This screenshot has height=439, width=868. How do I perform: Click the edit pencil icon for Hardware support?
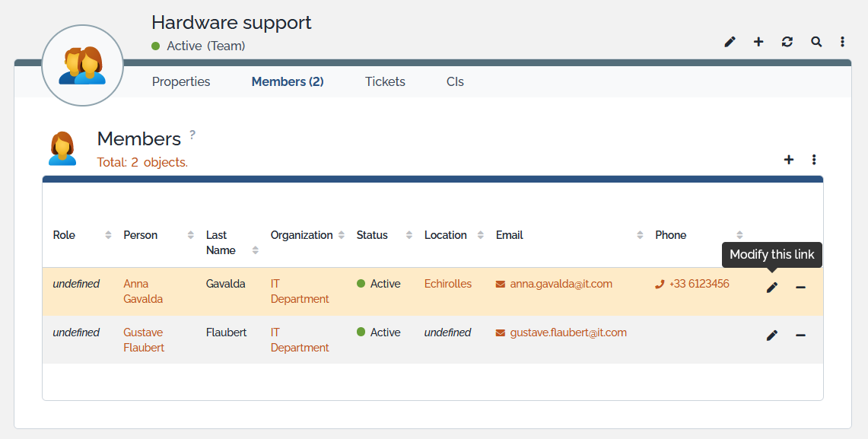(730, 42)
